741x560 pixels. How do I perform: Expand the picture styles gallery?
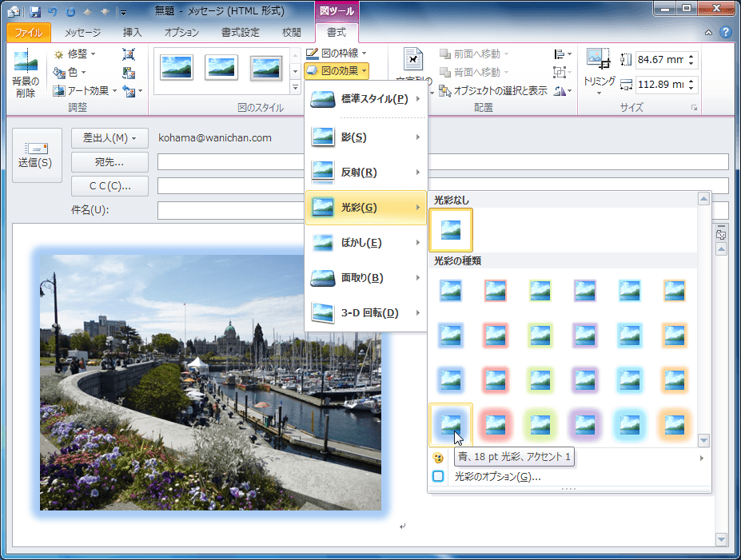(295, 87)
